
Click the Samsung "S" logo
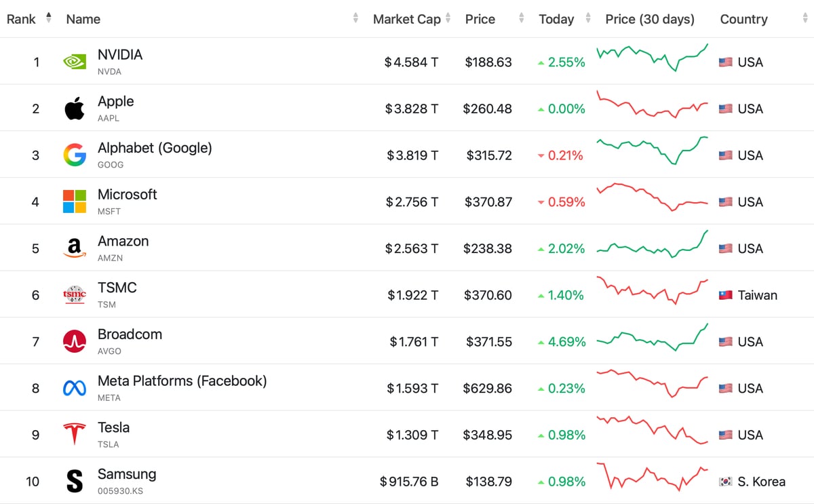click(73, 481)
